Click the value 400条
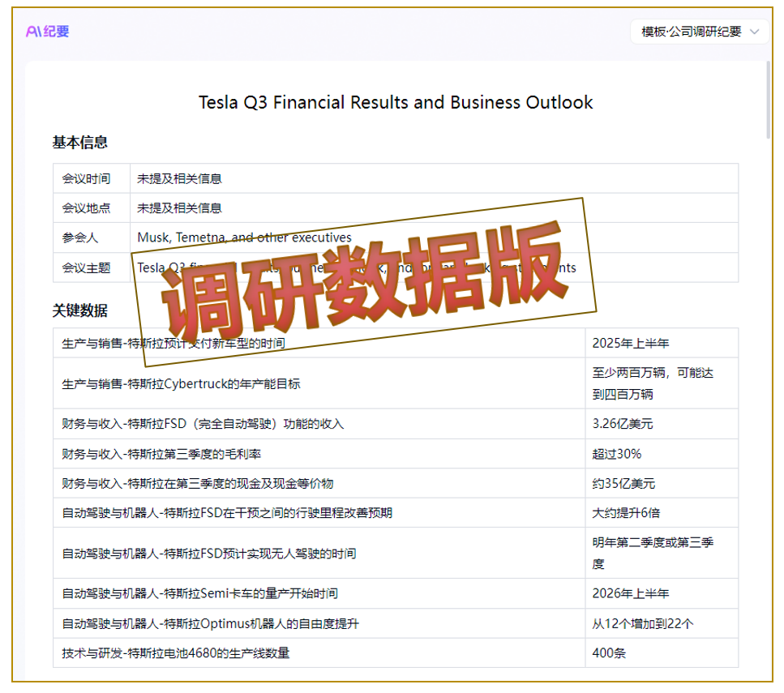Viewport: 784px width, 693px height. coord(609,653)
